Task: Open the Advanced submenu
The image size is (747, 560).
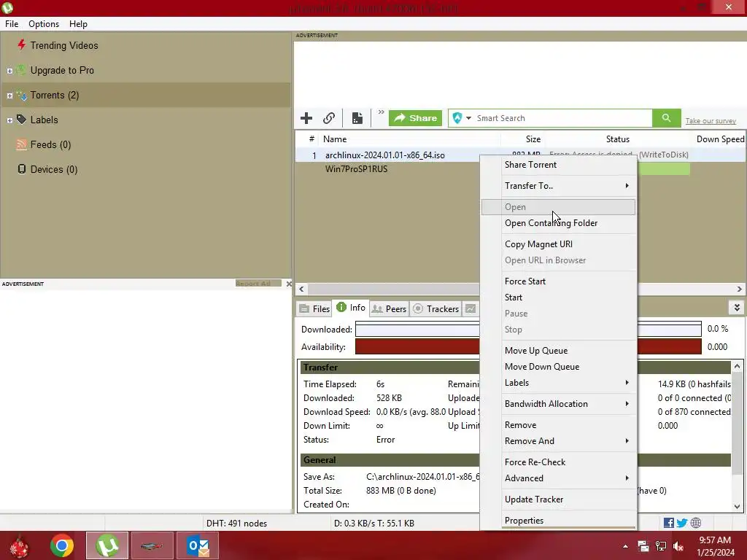Action: (558, 478)
